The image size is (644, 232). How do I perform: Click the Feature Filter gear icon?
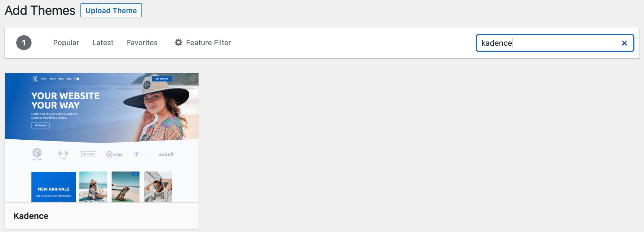coord(178,42)
